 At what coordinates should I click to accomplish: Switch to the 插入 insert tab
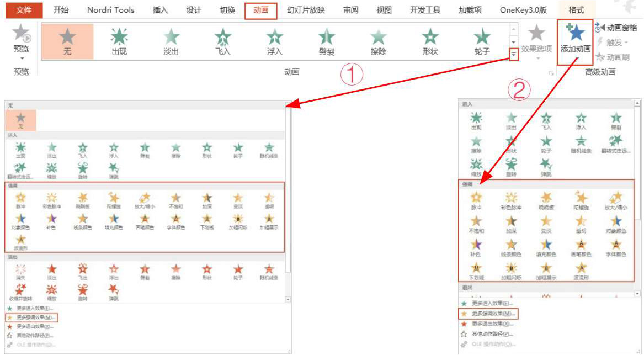point(160,10)
